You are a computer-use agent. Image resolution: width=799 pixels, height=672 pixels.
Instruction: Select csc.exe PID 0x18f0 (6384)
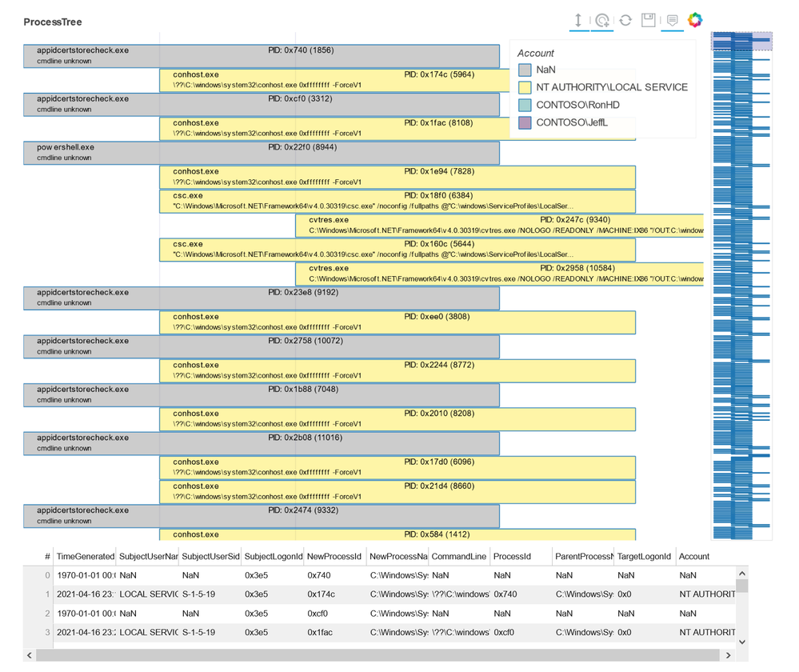click(x=398, y=202)
